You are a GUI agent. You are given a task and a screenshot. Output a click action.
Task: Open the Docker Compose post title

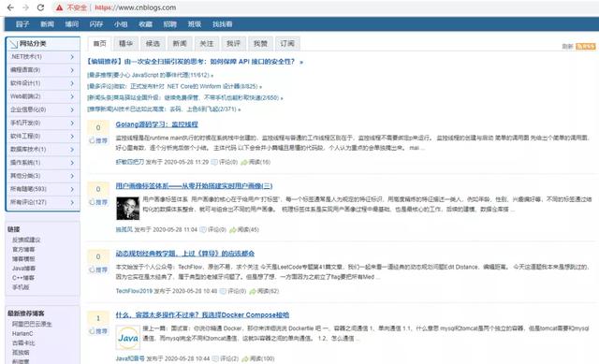click(202, 315)
